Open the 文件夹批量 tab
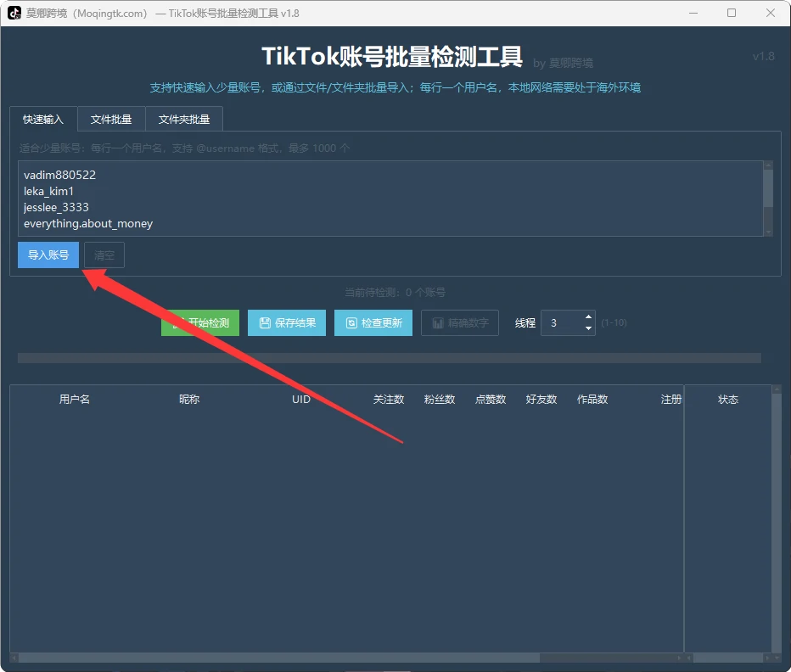Viewport: 791px width, 672px height. [184, 120]
